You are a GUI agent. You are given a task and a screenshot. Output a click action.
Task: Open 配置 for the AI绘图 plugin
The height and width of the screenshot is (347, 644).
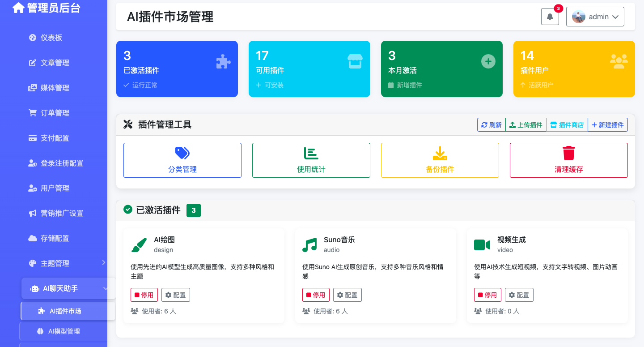click(x=176, y=295)
